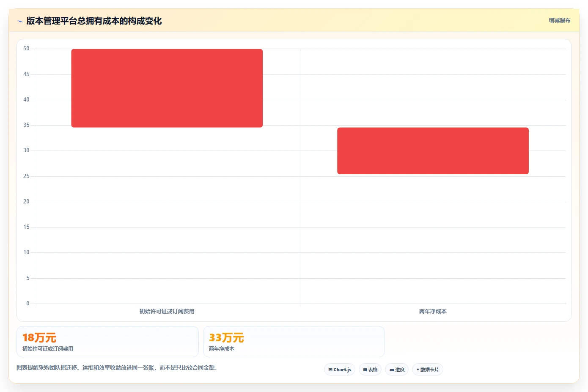This screenshot has width=588, height=392.
Task: Click the 进度 tag chip
Action: click(x=397, y=370)
